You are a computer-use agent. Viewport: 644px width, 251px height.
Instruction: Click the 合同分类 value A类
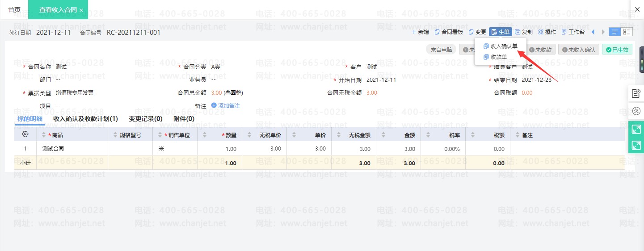click(x=216, y=67)
